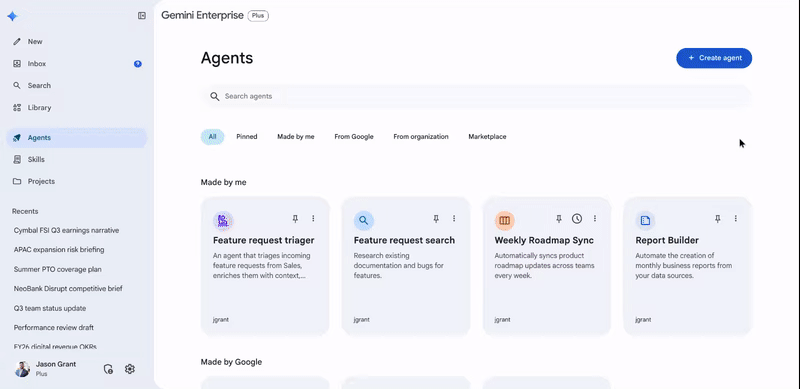The height and width of the screenshot is (389, 800).
Task: Click the Made by Google section heading
Action: (231, 362)
